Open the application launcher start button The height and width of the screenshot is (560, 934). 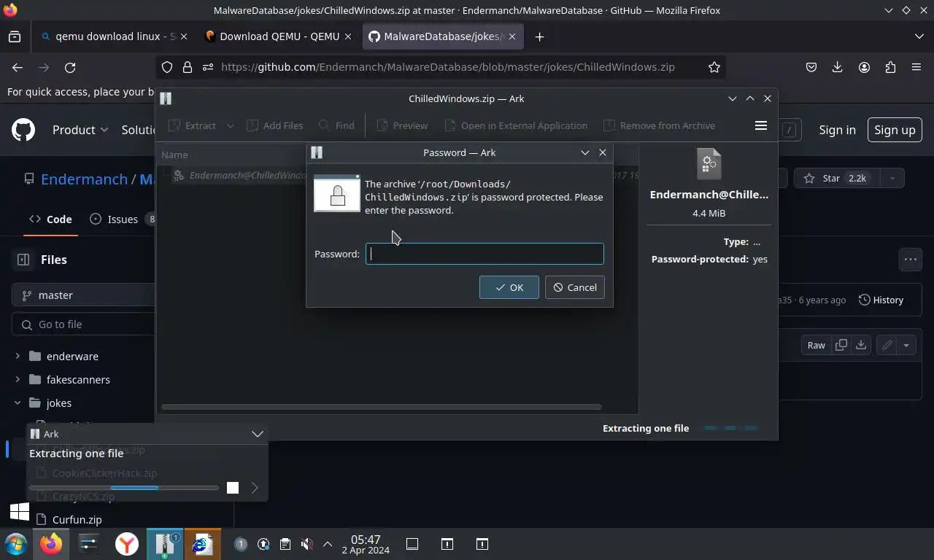coord(16,544)
